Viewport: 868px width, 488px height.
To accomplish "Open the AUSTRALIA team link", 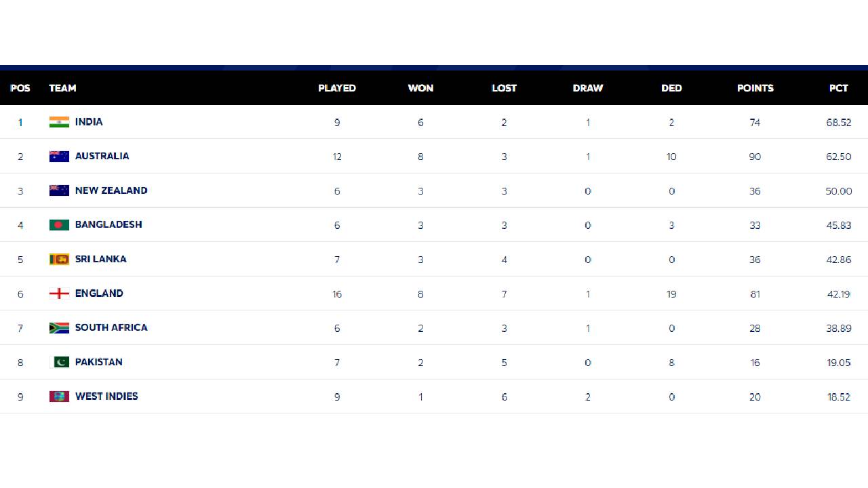I will (x=102, y=156).
